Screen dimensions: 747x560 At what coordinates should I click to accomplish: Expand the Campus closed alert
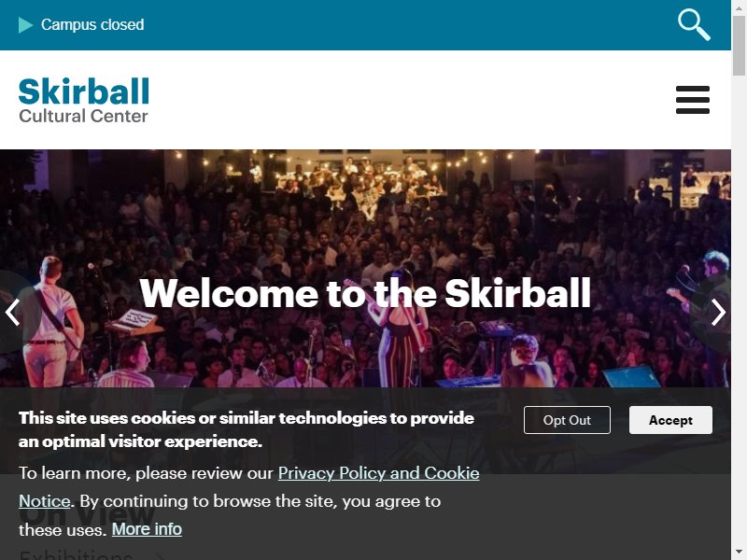coord(92,25)
